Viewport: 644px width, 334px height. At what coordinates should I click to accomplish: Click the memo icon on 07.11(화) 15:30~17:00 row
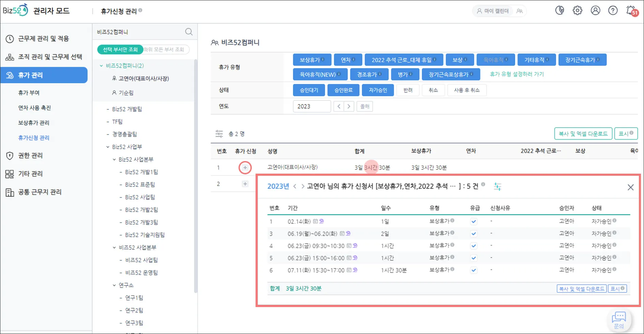(349, 270)
